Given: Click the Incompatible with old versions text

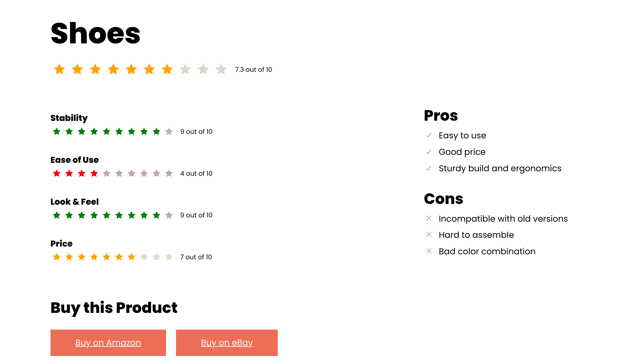Looking at the screenshot, I should [503, 219].
